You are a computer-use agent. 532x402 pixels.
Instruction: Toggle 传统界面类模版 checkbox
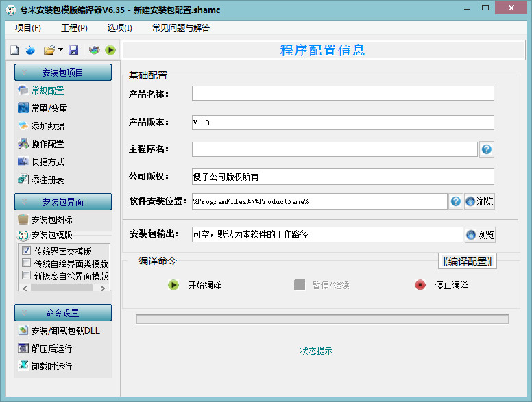26,251
